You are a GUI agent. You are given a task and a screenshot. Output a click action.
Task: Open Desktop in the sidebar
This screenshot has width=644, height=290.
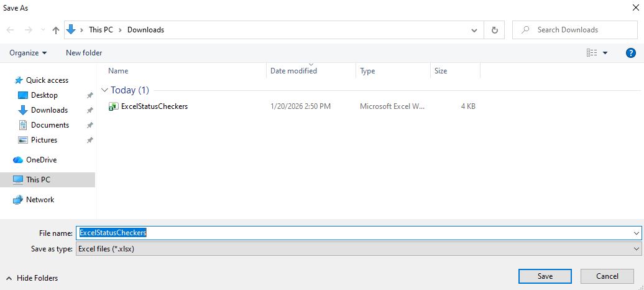coord(44,95)
